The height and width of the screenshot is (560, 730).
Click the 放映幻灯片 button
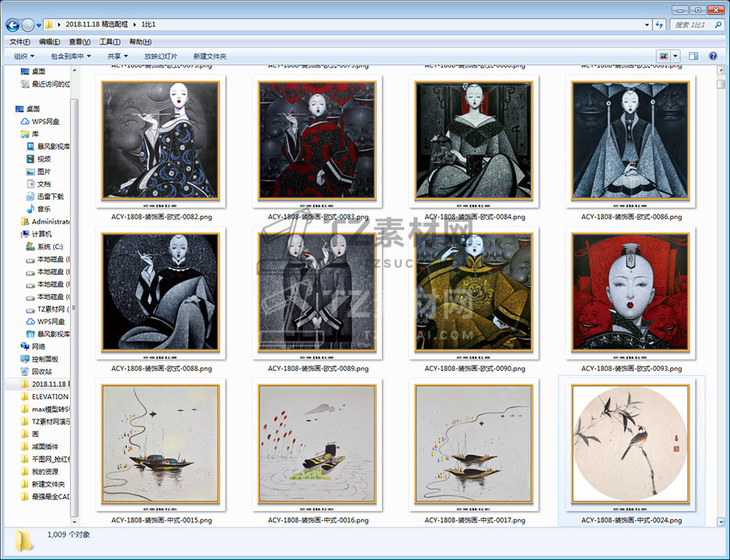(161, 56)
